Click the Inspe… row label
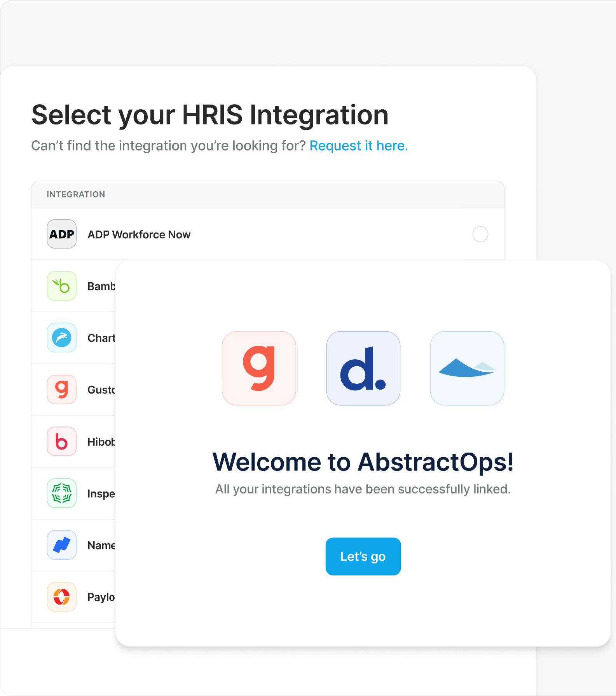Screen dimensions: 616x696 coord(101,494)
